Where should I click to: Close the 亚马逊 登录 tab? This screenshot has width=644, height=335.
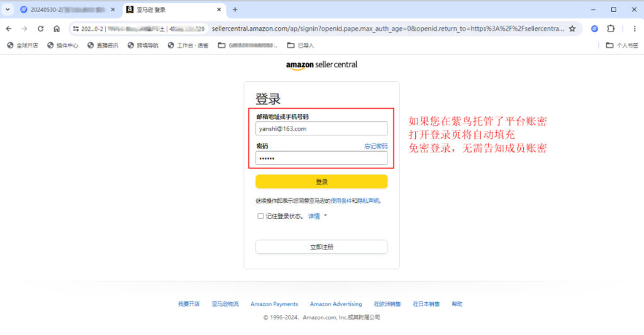[x=219, y=9]
